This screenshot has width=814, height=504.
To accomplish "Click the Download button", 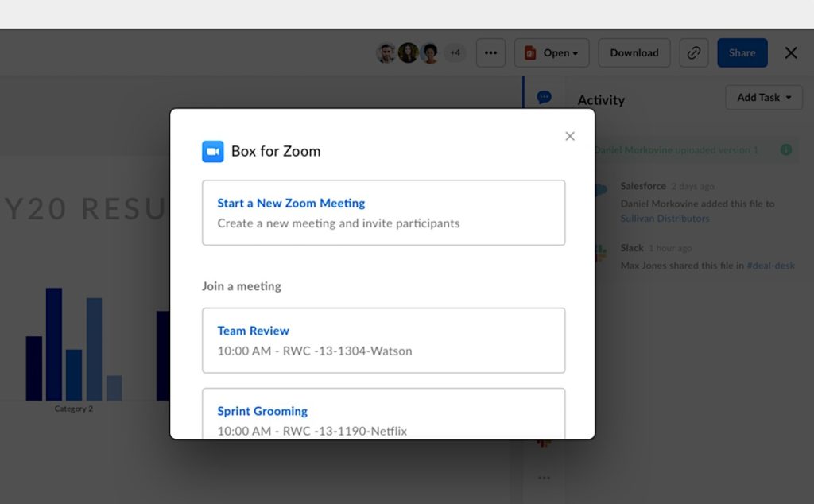I will (x=634, y=53).
